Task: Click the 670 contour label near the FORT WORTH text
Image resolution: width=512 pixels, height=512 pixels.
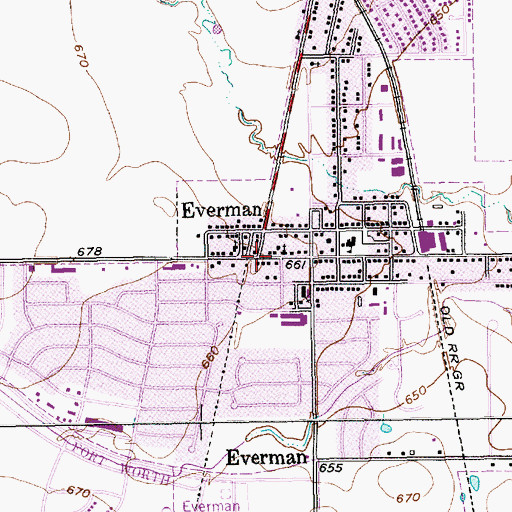Action: (x=78, y=491)
